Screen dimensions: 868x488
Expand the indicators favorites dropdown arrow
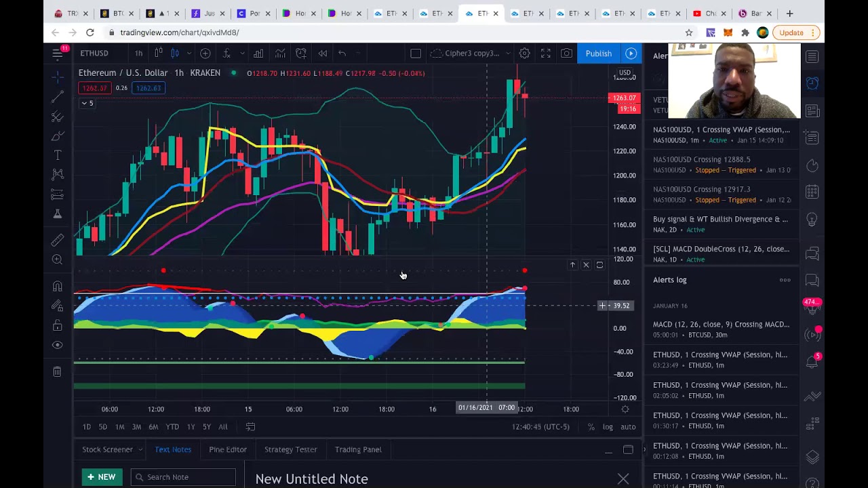click(x=242, y=53)
